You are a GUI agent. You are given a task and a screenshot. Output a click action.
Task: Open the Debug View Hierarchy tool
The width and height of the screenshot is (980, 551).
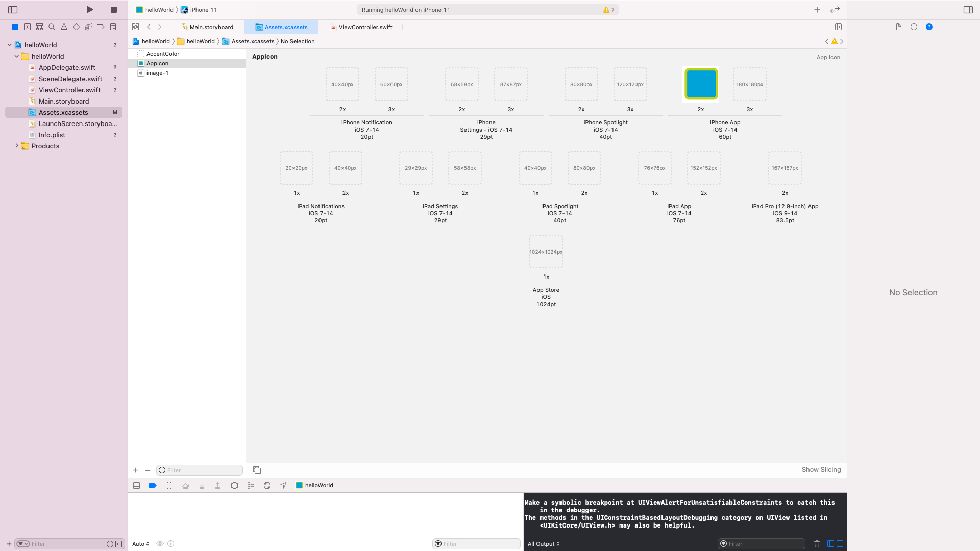click(x=234, y=485)
